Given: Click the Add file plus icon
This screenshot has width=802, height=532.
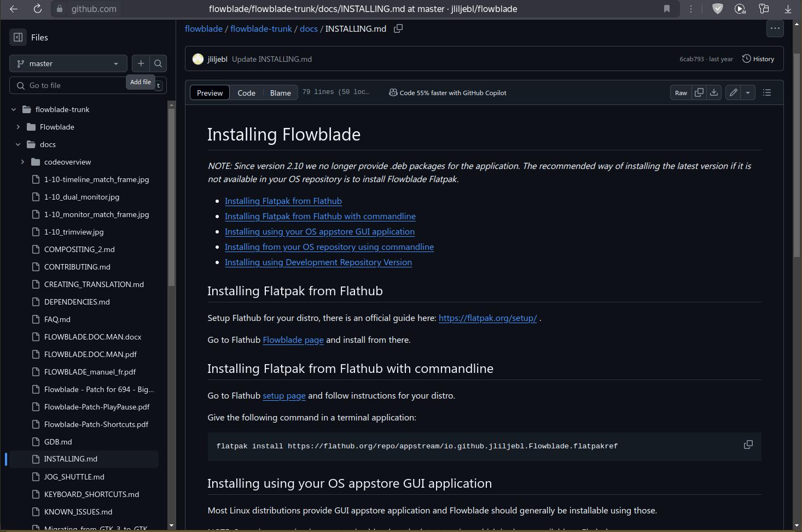Looking at the screenshot, I should click(x=141, y=63).
